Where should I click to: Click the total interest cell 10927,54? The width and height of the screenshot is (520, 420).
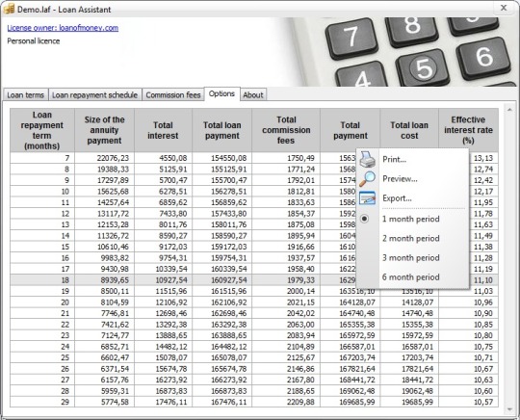pos(163,280)
